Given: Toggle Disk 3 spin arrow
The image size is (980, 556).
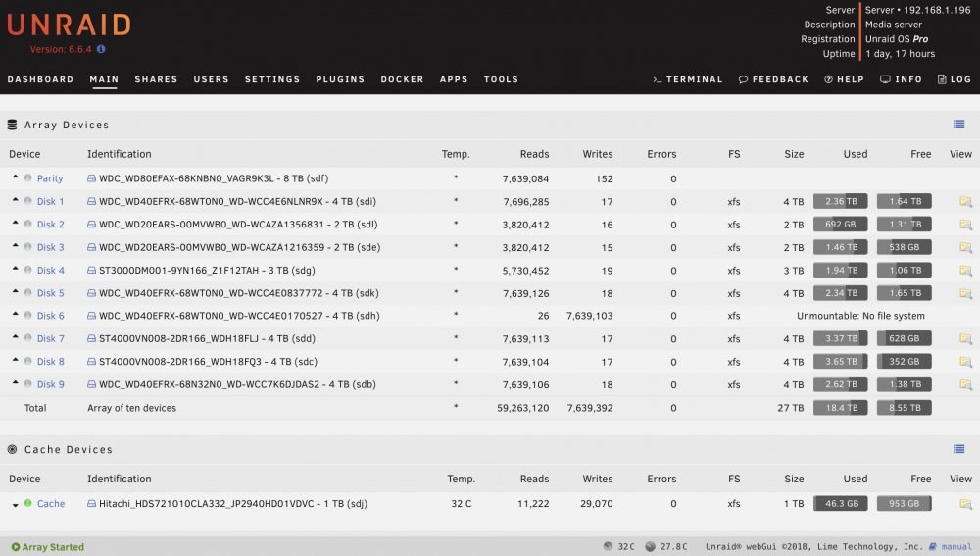Looking at the screenshot, I should point(15,246).
